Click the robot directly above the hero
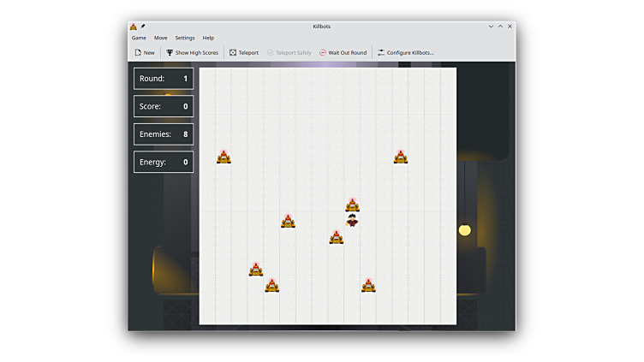Screen dimensions: 644x362 tap(352, 205)
